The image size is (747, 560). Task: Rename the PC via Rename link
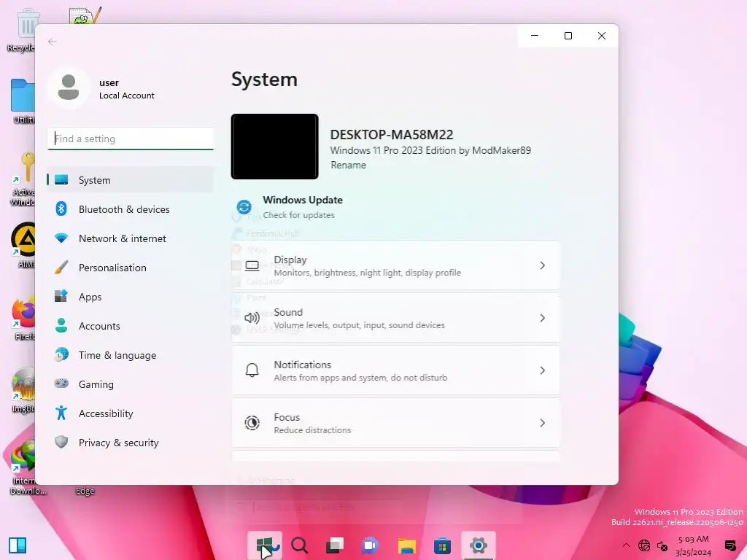tap(348, 166)
